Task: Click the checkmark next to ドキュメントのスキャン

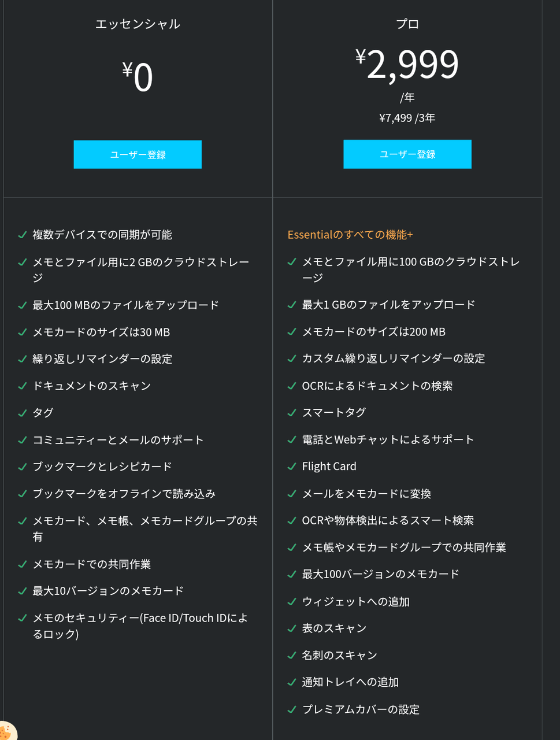Action: [23, 386]
